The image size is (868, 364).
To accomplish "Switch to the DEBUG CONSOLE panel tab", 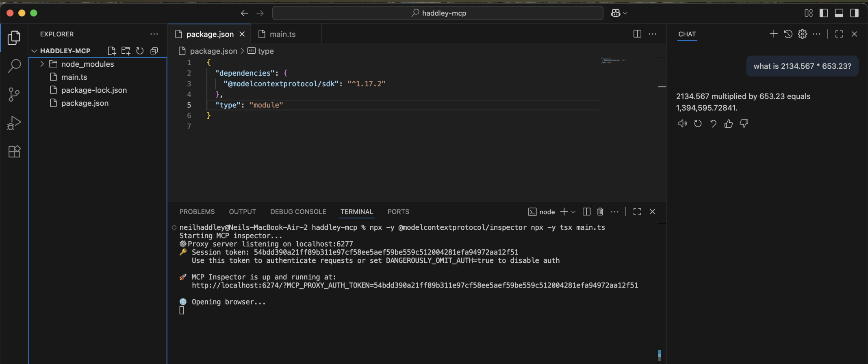I will click(298, 211).
